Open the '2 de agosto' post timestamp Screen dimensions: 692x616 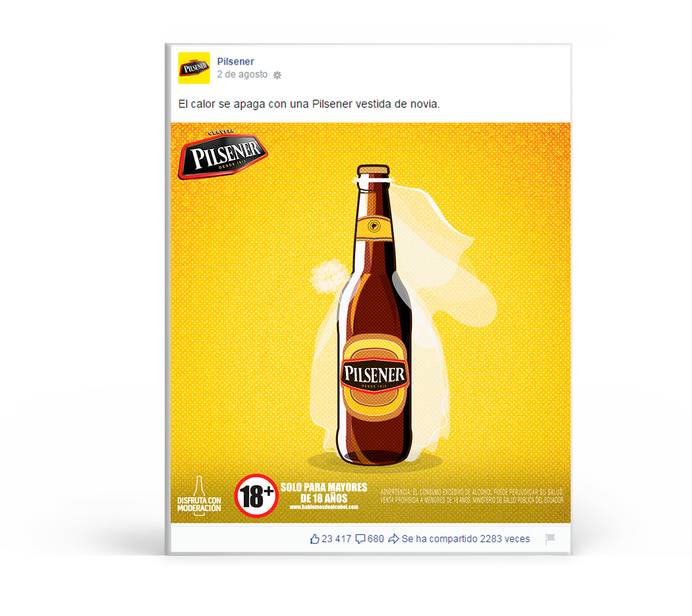click(242, 74)
